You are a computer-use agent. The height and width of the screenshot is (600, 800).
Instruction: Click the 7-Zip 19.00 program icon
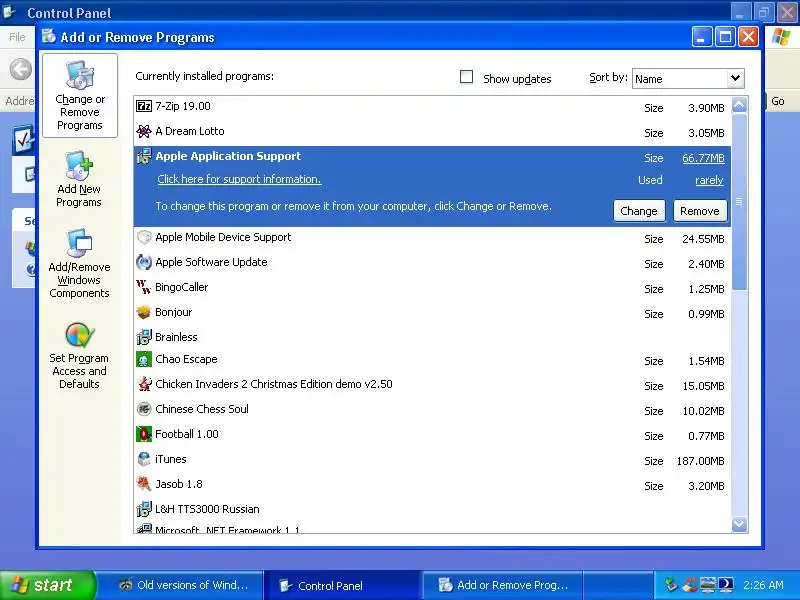(144, 106)
